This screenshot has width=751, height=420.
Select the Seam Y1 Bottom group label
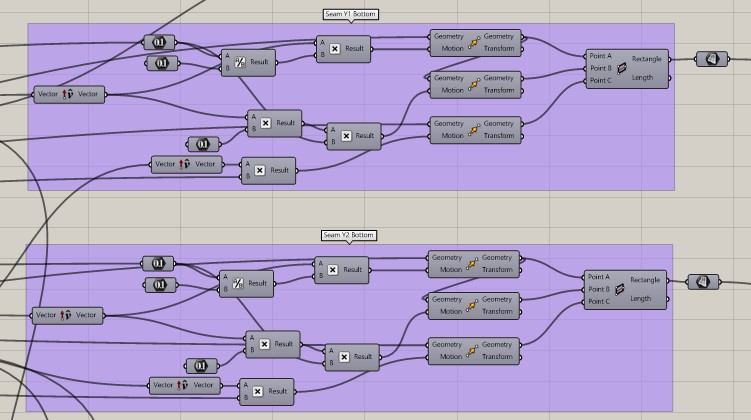point(350,15)
